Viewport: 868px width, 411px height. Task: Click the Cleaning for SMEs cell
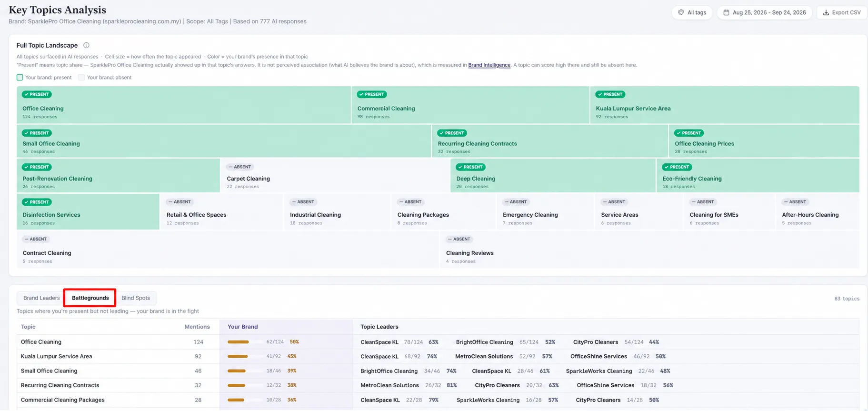729,211
